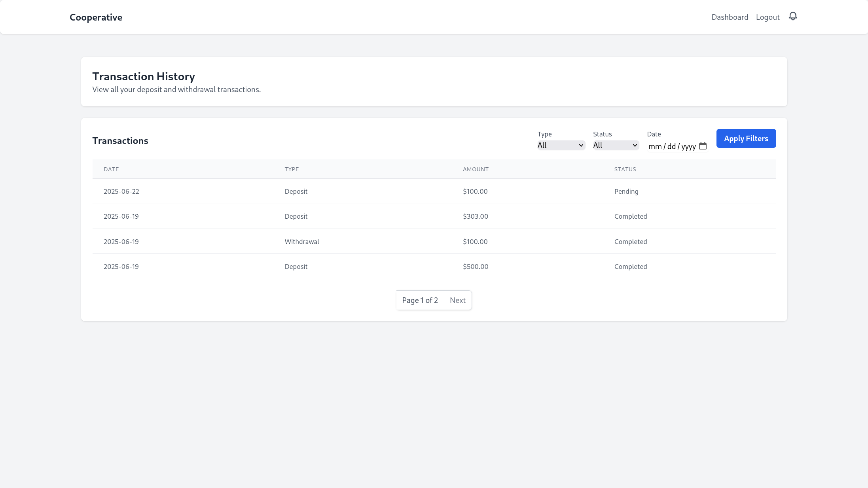Expand the Type filter dropdown
This screenshot has height=488, width=868.
tap(561, 146)
